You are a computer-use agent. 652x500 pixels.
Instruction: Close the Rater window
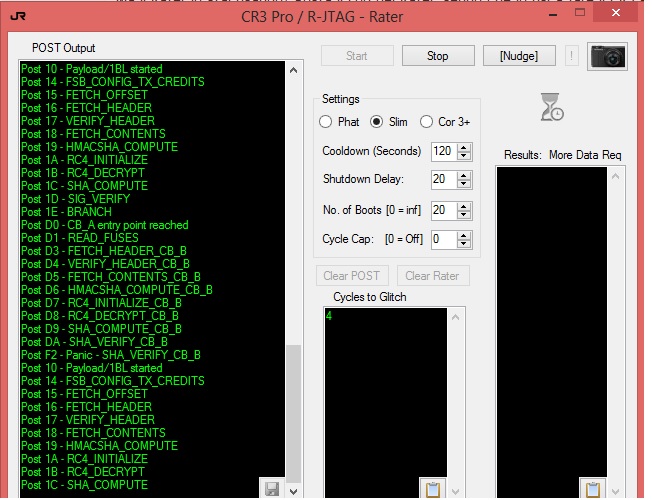click(616, 13)
